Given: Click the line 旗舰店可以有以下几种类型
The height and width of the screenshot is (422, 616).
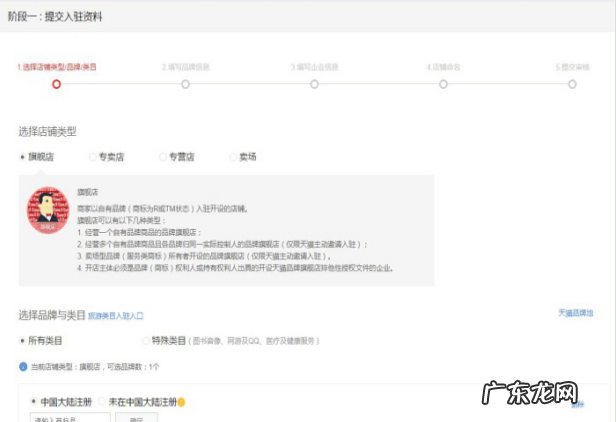Looking at the screenshot, I should click(x=121, y=220).
